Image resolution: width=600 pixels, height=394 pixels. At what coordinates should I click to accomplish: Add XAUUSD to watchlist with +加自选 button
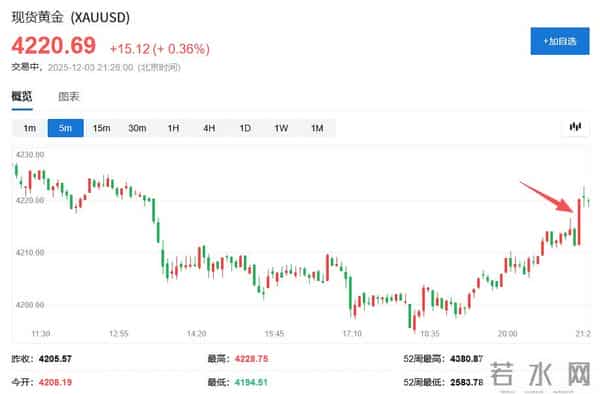560,41
